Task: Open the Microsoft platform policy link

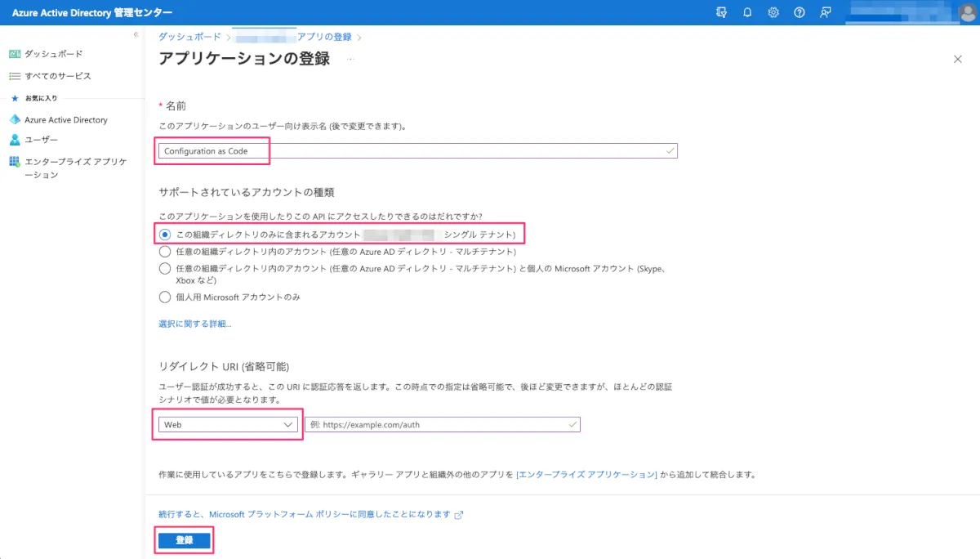Action: (305, 514)
